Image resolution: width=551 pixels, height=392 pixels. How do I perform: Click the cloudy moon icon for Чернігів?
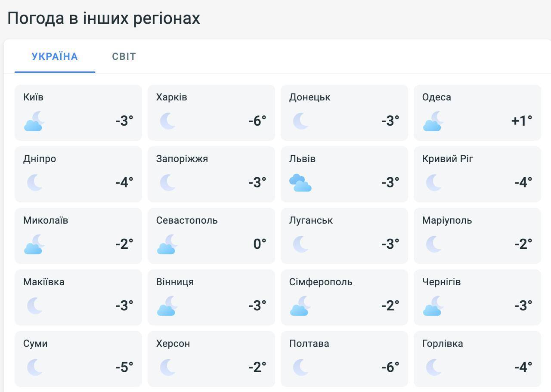pos(433,306)
